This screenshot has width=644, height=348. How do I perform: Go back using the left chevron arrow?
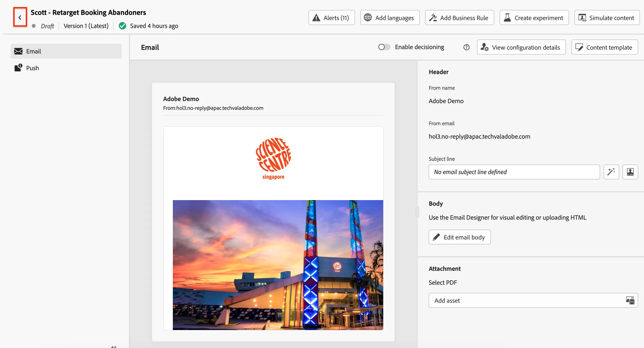coord(20,17)
